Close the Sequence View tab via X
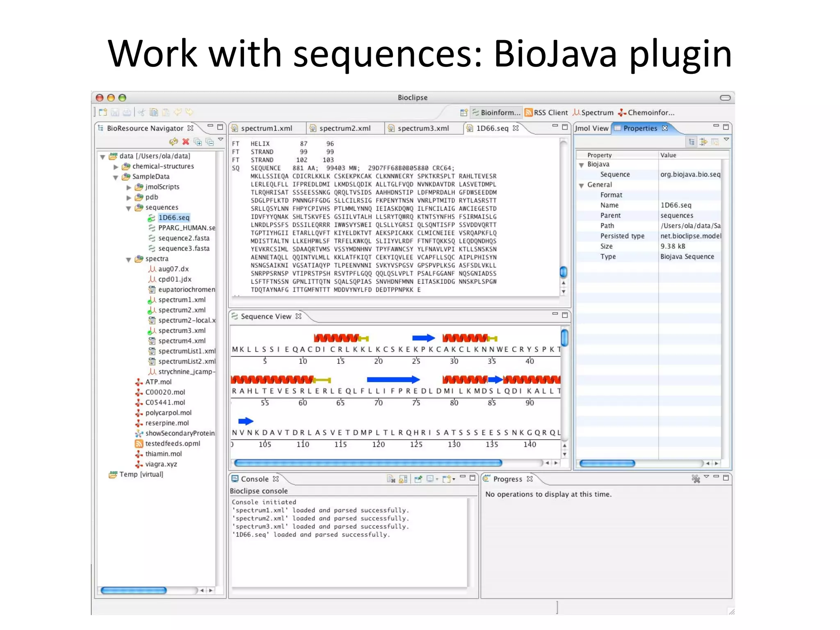840x630 pixels. coord(299,316)
